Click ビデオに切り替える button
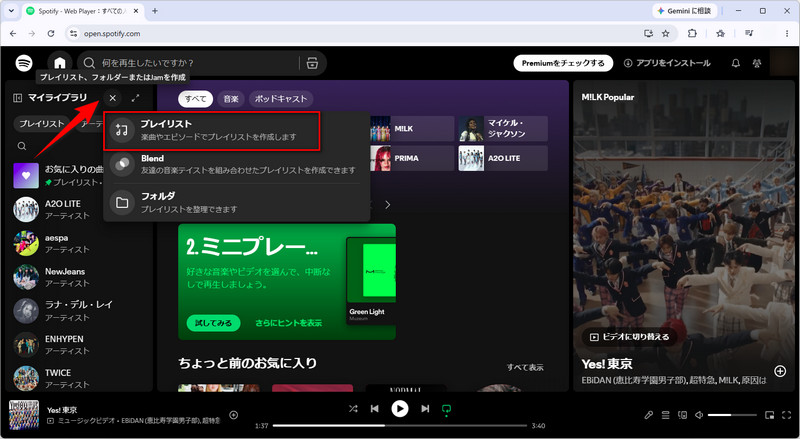This screenshot has height=439, width=800. click(x=629, y=337)
